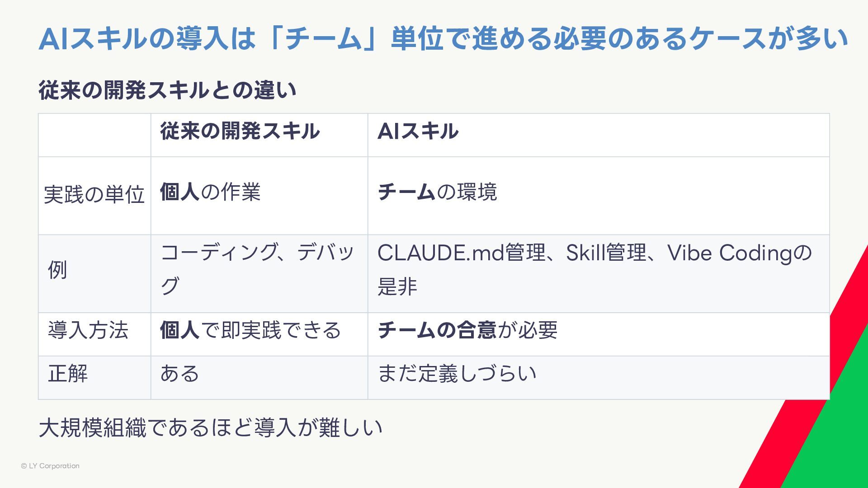Click the 個人で即実践できる cell
The height and width of the screenshot is (488, 868).
[250, 330]
